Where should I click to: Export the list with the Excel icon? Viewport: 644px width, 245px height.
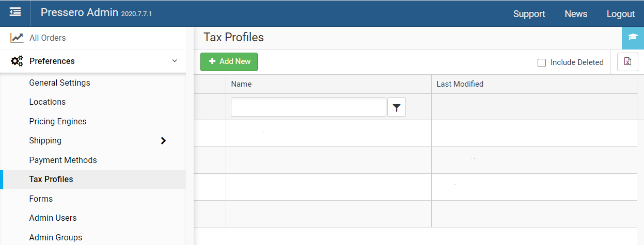(x=627, y=62)
